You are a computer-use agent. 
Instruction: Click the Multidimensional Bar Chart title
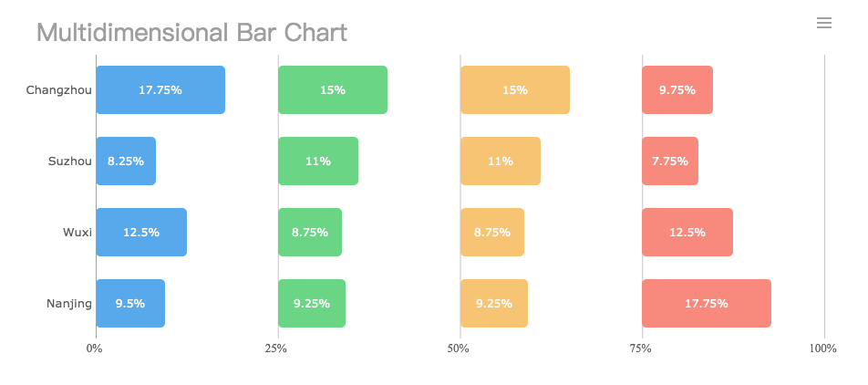click(x=191, y=33)
